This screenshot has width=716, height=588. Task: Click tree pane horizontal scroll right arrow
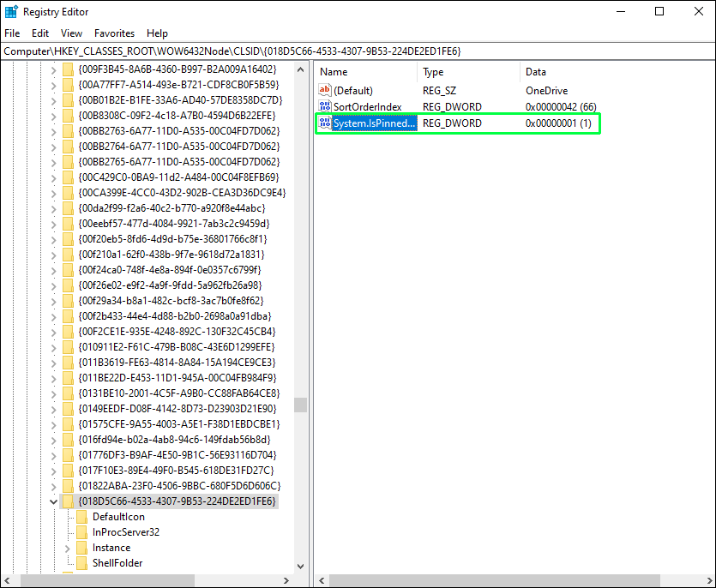tap(286, 580)
